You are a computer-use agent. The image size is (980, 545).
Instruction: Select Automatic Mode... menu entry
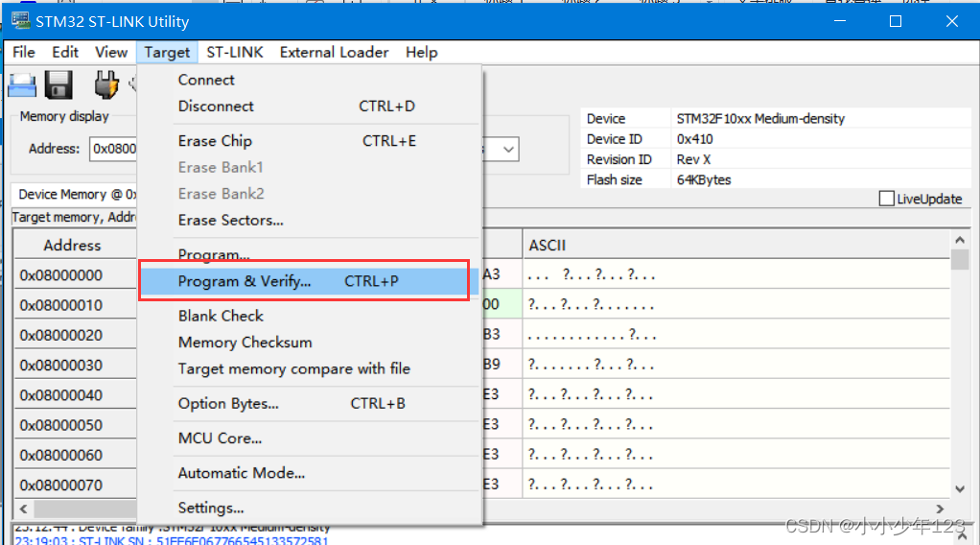pyautogui.click(x=310, y=474)
